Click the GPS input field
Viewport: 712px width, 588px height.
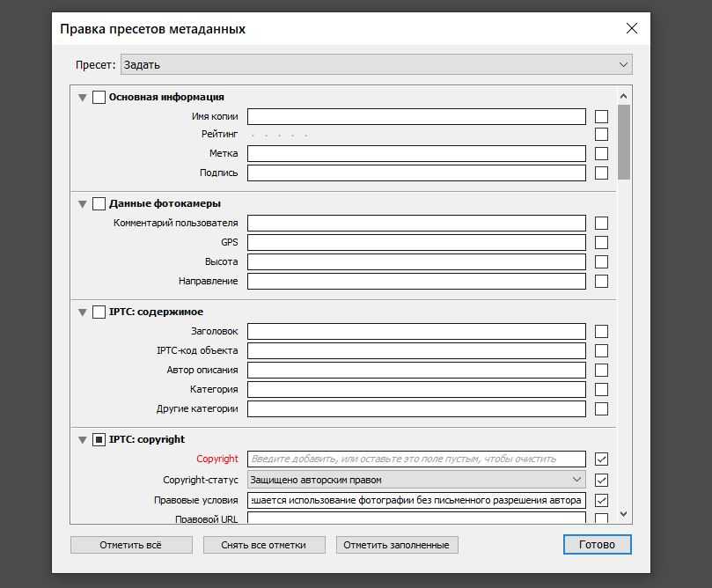pos(416,242)
